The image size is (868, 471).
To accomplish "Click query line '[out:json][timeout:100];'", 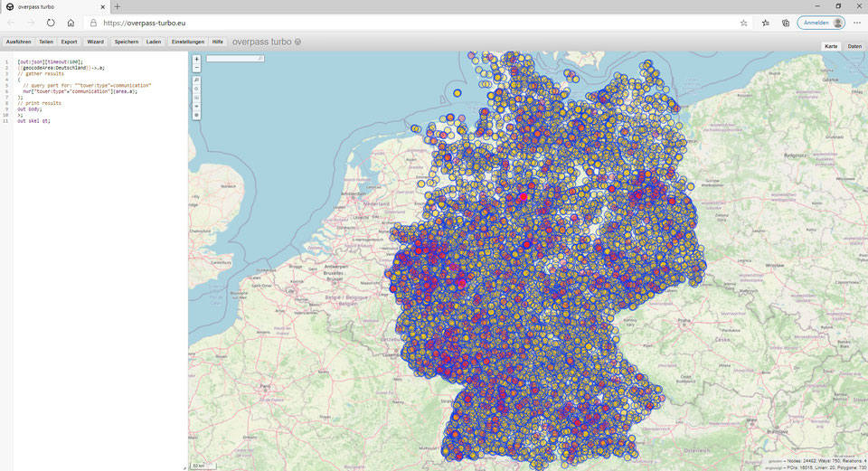I will 50,62.
